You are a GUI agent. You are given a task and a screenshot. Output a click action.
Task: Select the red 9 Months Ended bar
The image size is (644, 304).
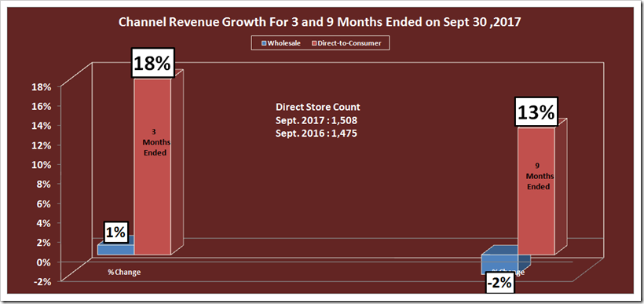[536, 191]
